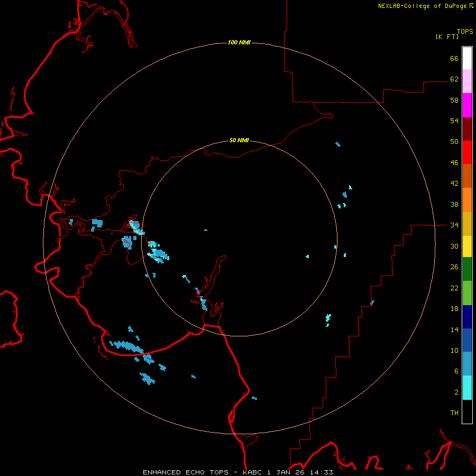Click the TH legend label
The image size is (476, 476).
click(x=454, y=413)
